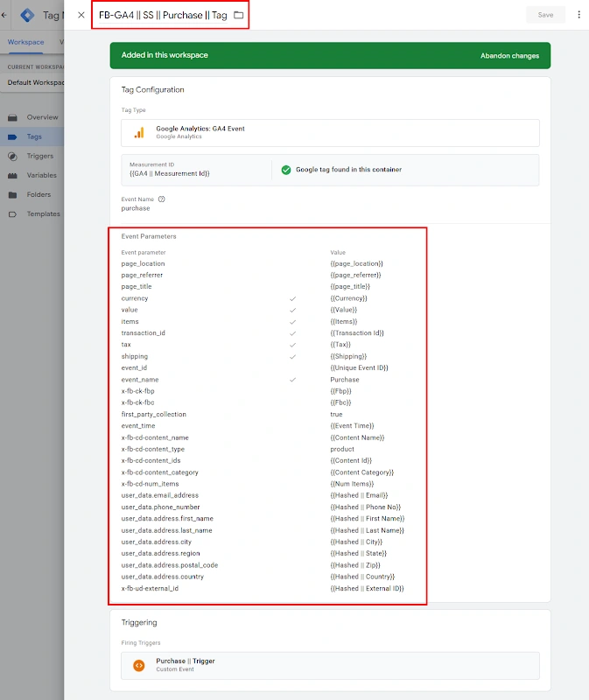This screenshot has height=700, width=589.
Task: Click the orange Custom Event trigger icon
Action: pyautogui.click(x=139, y=665)
